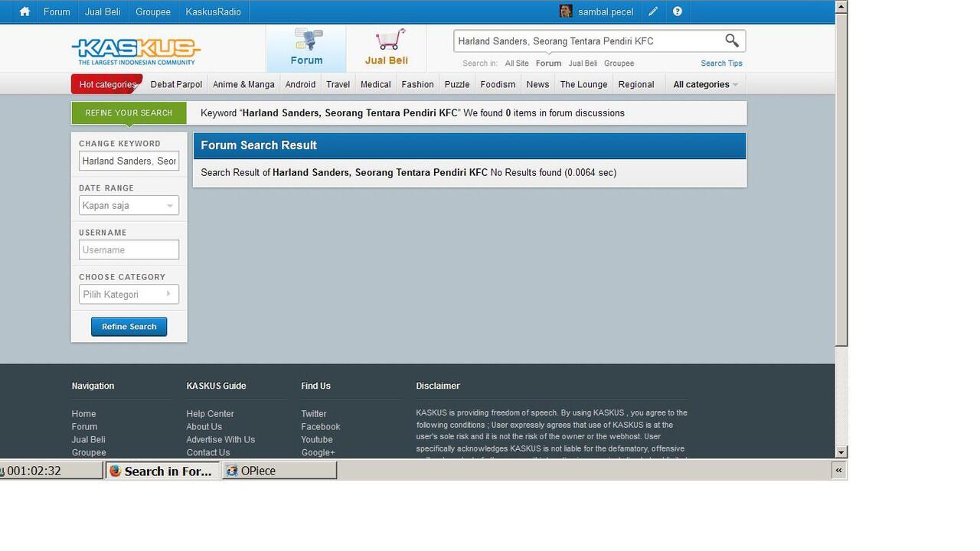
Task: Switch to the Jual Beli cart tab
Action: [x=387, y=47]
